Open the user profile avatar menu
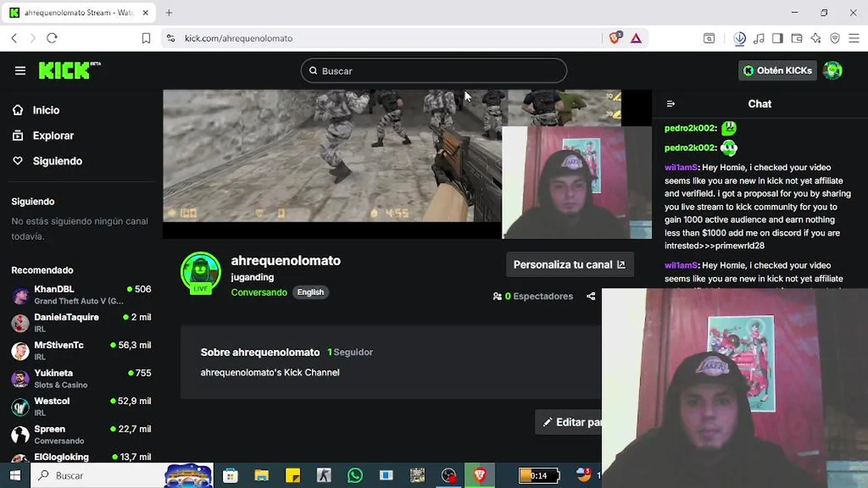The width and height of the screenshot is (868, 488). coord(833,70)
